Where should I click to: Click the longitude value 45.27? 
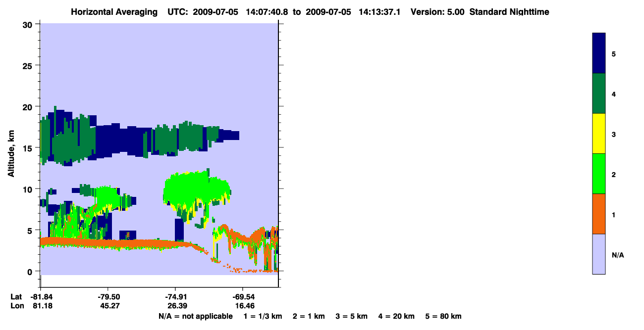point(109,306)
